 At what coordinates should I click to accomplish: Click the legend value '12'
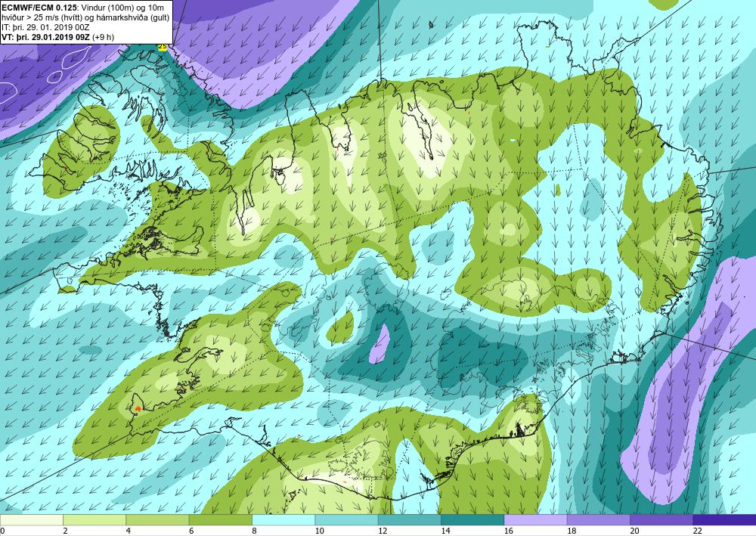click(x=383, y=531)
